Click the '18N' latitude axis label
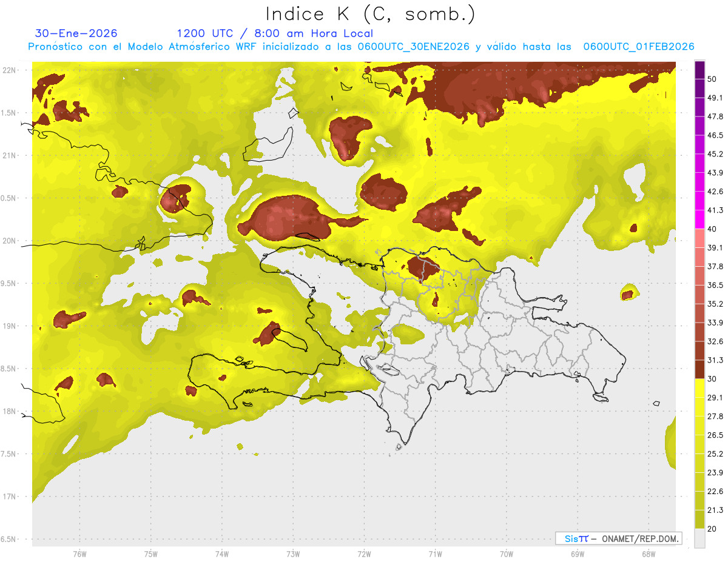728x562 pixels. click(8, 412)
